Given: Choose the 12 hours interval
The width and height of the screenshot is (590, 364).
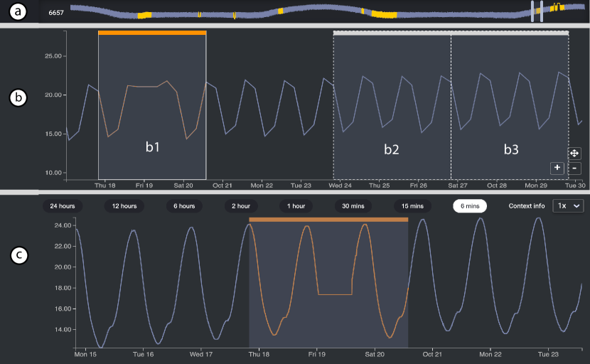Looking at the screenshot, I should [124, 205].
